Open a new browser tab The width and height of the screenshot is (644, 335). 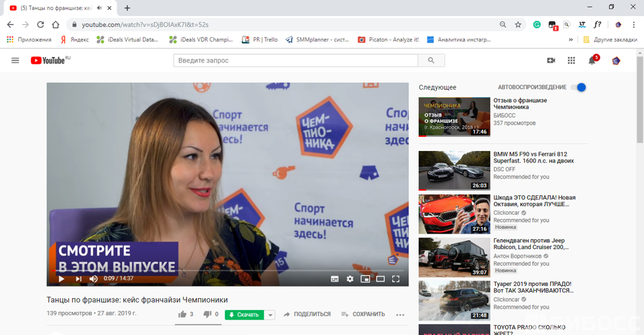[127, 8]
